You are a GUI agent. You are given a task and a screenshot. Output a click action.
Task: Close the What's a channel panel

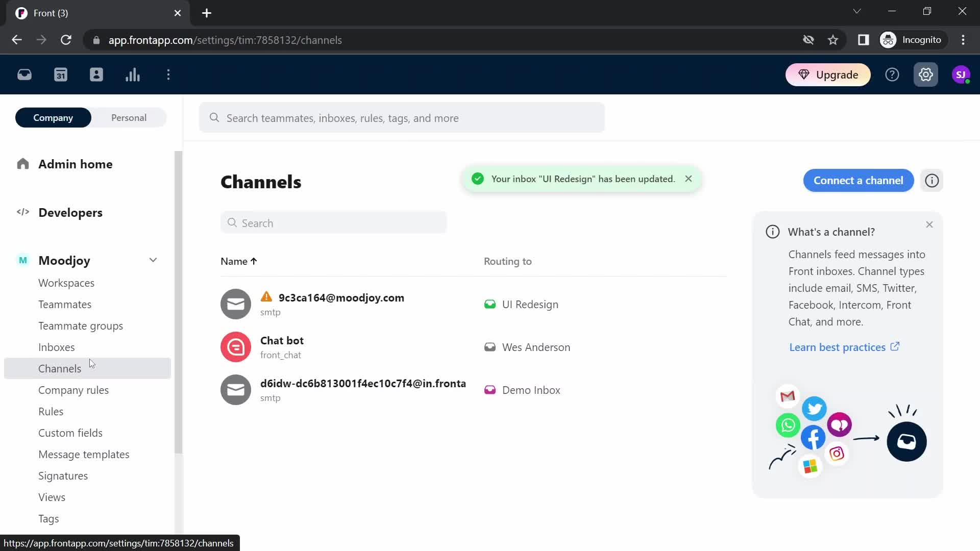click(930, 224)
